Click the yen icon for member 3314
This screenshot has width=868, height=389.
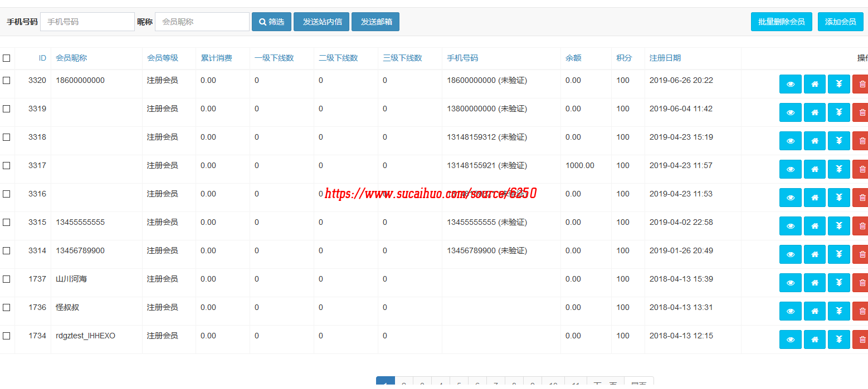tap(838, 254)
